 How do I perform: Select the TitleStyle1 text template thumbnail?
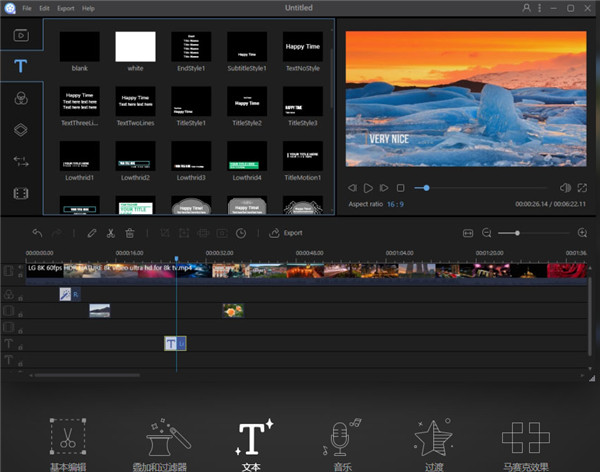click(x=190, y=101)
